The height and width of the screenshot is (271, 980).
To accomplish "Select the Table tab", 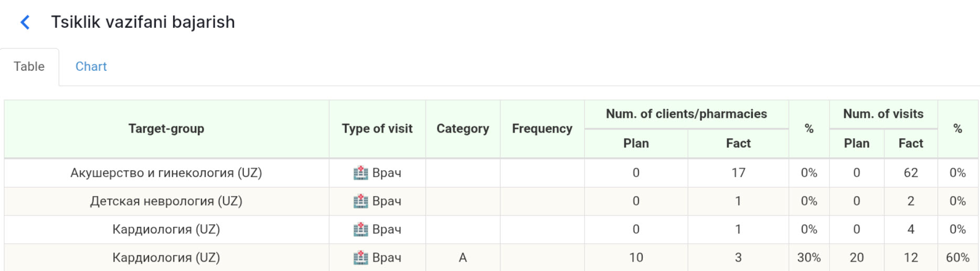I will pos(29,67).
